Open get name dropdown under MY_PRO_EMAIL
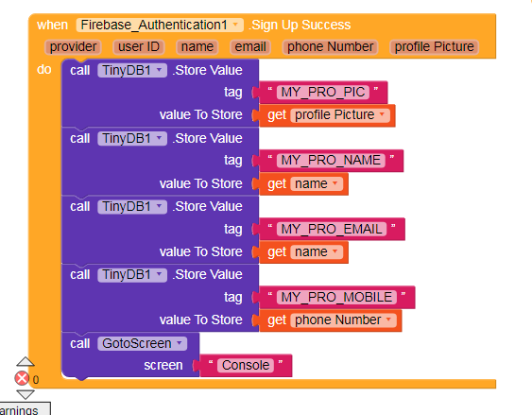The image size is (532, 415). [317, 252]
